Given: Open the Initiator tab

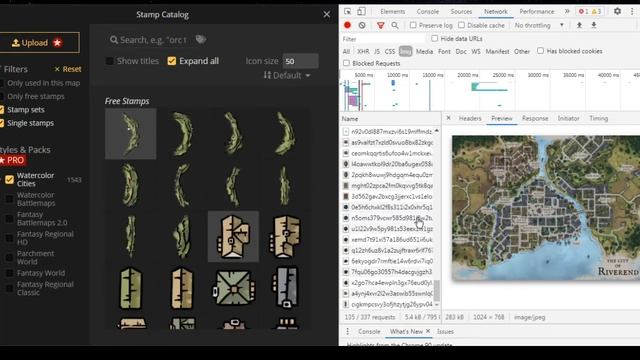Looking at the screenshot, I should tap(569, 118).
